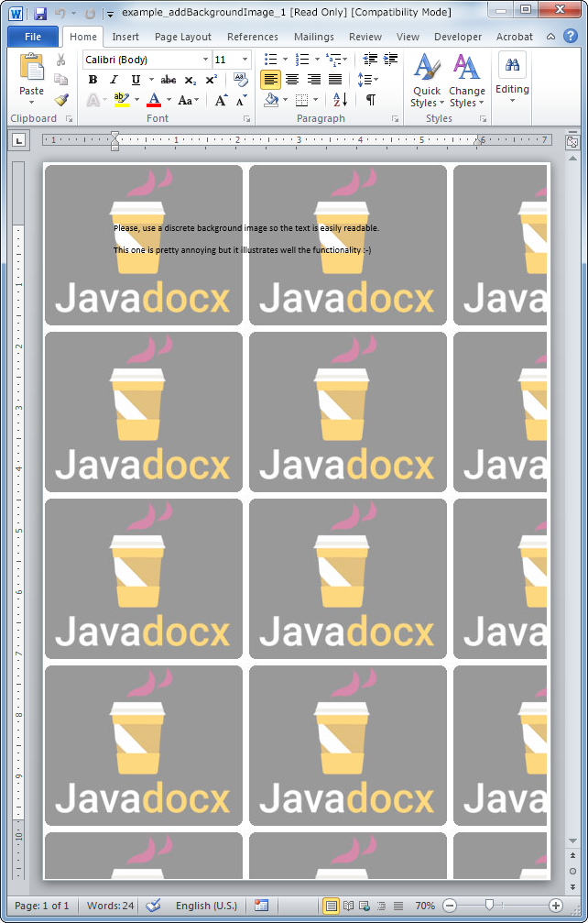This screenshot has height=923, width=588.
Task: Open Change Styles menu
Action: point(466,81)
